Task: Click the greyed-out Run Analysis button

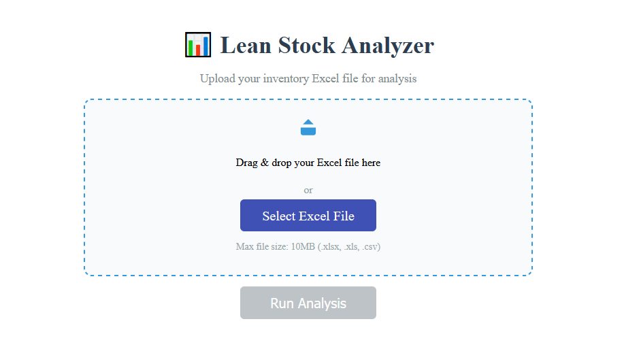Action: pyautogui.click(x=308, y=303)
